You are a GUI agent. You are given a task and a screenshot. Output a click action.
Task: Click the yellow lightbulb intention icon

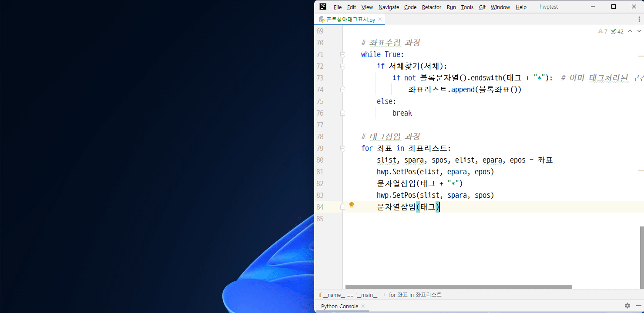click(352, 205)
